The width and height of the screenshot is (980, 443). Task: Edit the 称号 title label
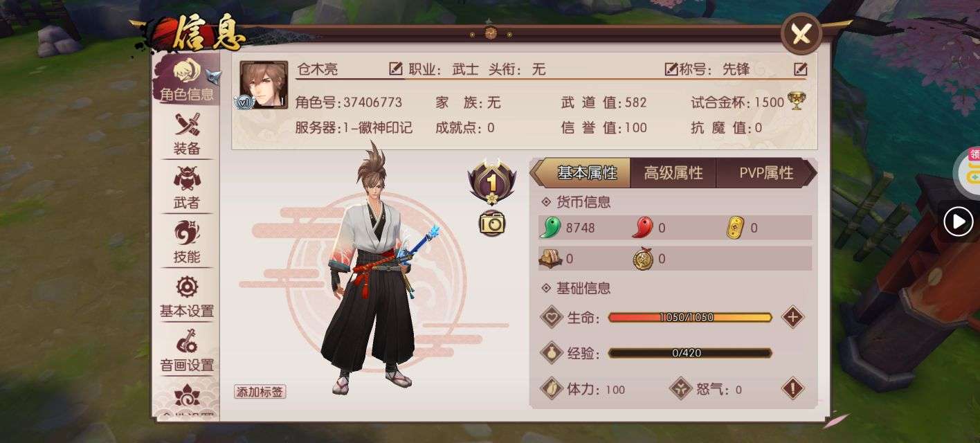pyautogui.click(x=671, y=69)
